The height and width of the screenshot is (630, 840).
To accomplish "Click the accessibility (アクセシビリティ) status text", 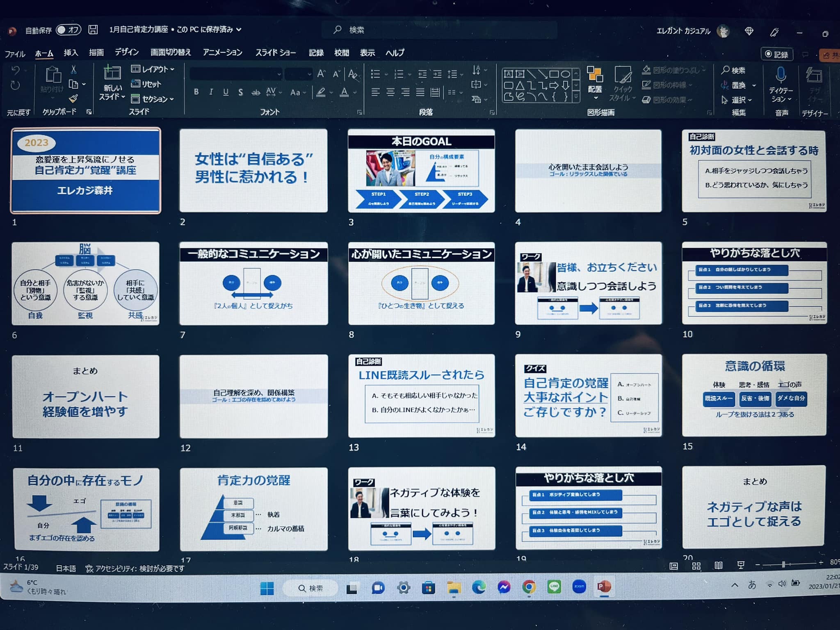I will pyautogui.click(x=135, y=568).
